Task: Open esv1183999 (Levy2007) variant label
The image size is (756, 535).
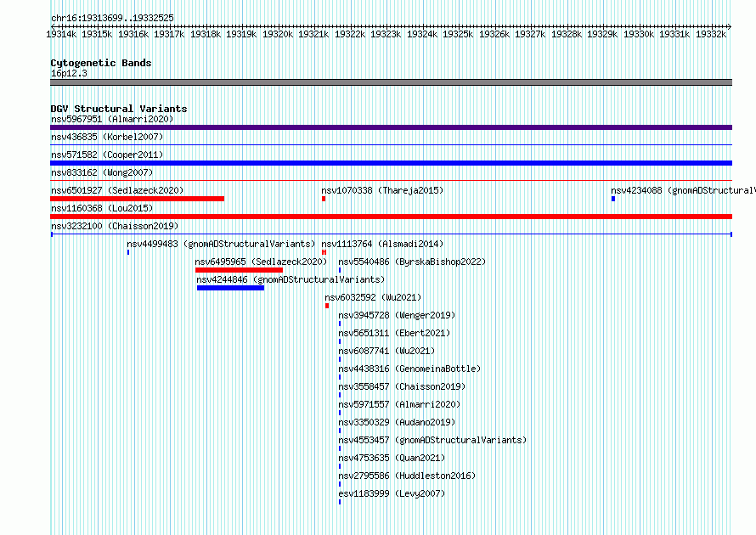Action: pos(392,493)
